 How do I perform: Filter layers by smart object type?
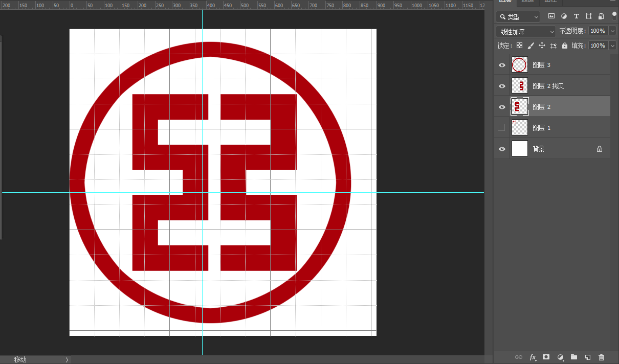601,16
